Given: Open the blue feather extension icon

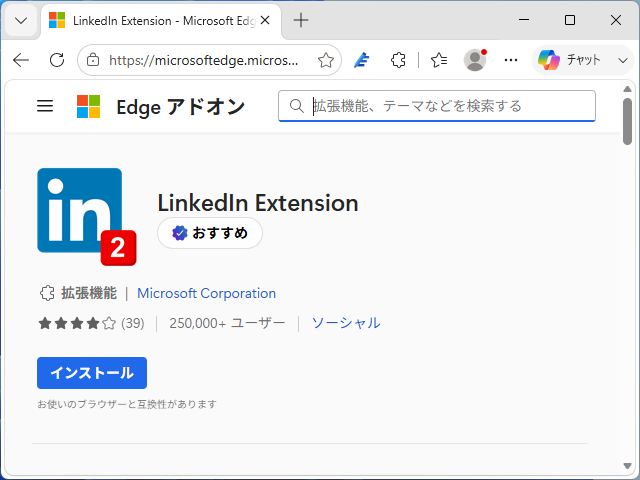Looking at the screenshot, I should click(362, 60).
